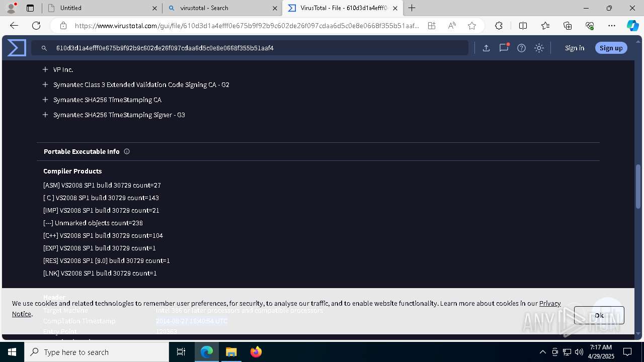Click the scrollbar down arrow
Screen dimensions: 644x362
[x=638, y=333]
